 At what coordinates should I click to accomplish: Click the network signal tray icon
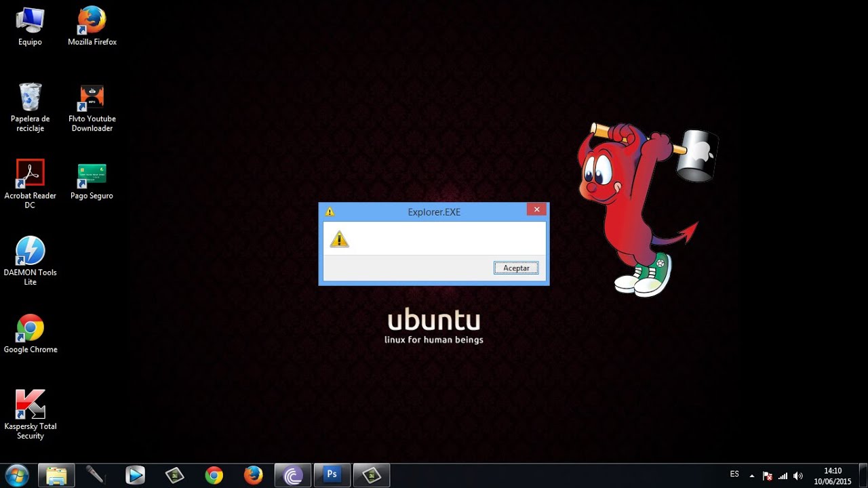tap(783, 476)
